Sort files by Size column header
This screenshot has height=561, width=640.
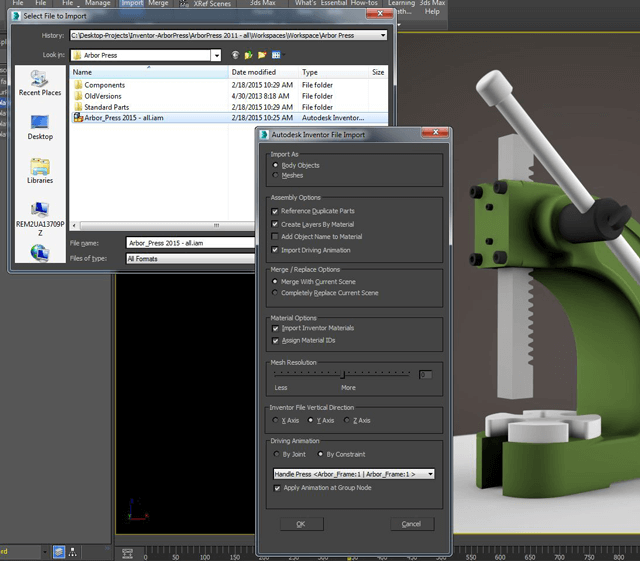coord(378,72)
